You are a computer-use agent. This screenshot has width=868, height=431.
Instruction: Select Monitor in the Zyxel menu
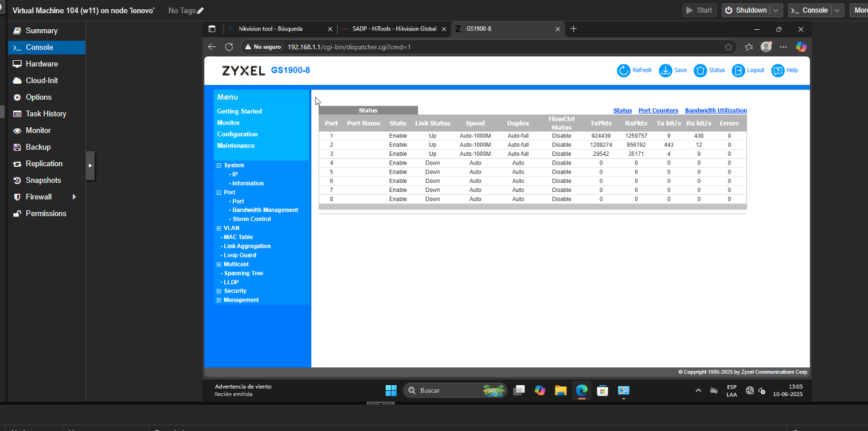(x=229, y=123)
